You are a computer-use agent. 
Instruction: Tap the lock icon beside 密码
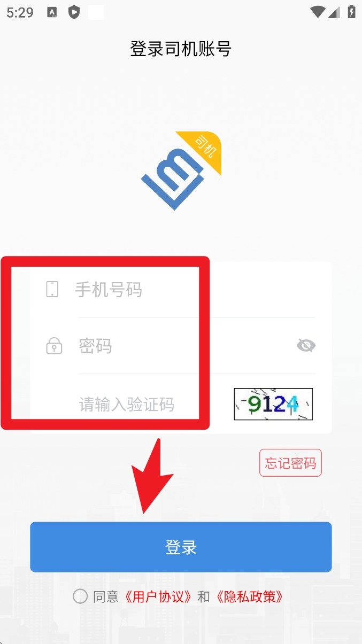click(53, 346)
